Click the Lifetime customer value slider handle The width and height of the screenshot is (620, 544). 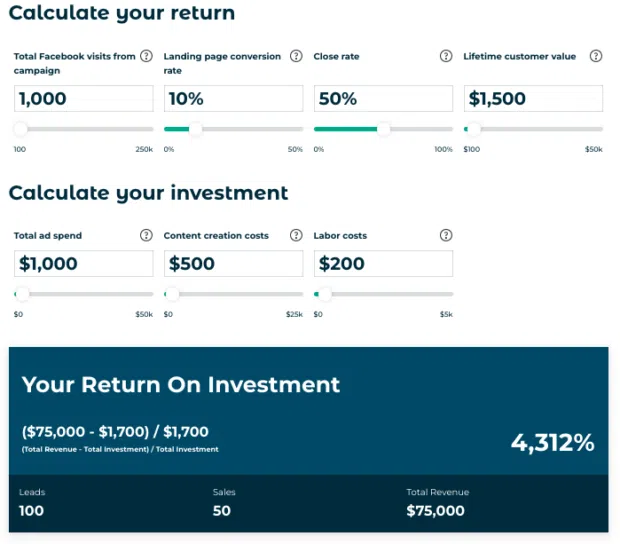coord(474,129)
